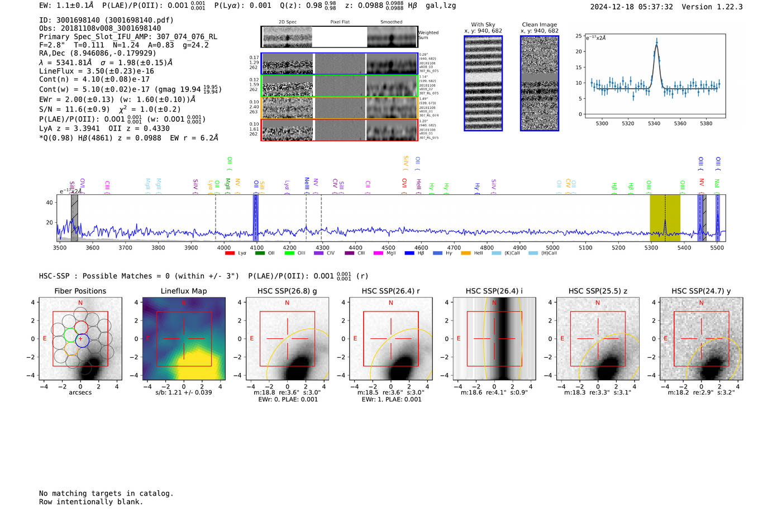The width and height of the screenshot is (782, 532).
Task: Select the HSC SSP(26.8) g image
Action: pos(287,339)
